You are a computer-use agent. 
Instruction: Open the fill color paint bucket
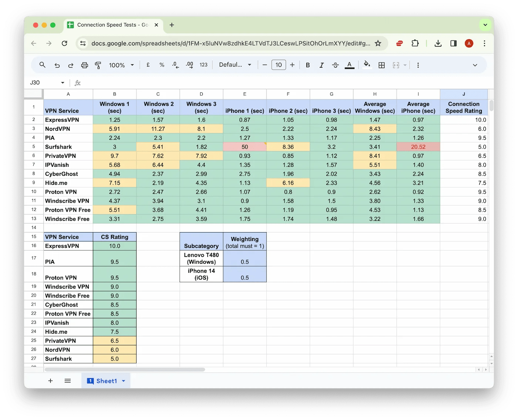(367, 65)
